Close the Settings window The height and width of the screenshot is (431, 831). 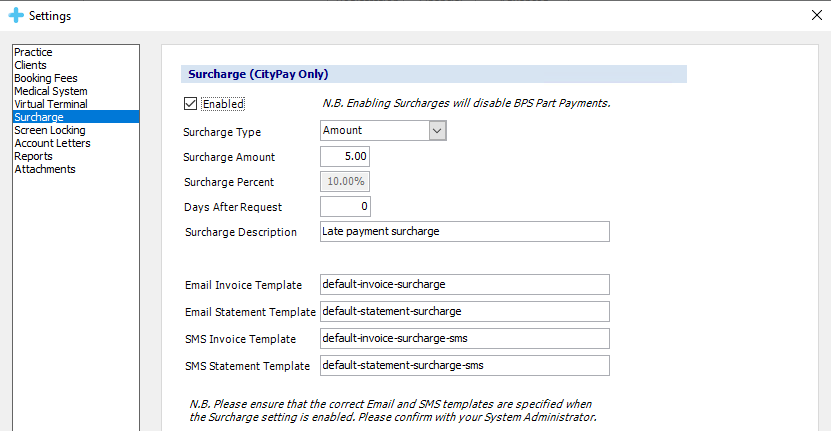point(812,15)
